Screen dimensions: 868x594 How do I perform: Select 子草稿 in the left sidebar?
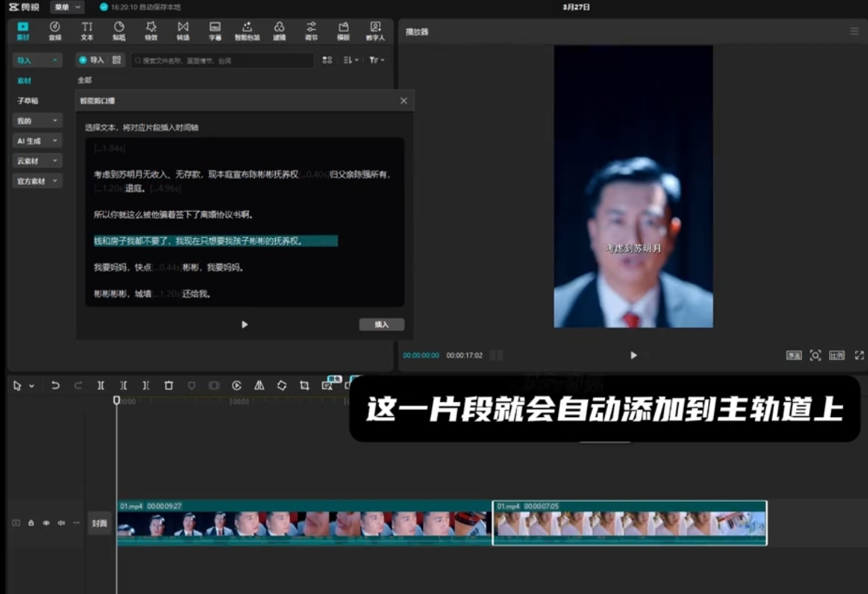point(28,101)
